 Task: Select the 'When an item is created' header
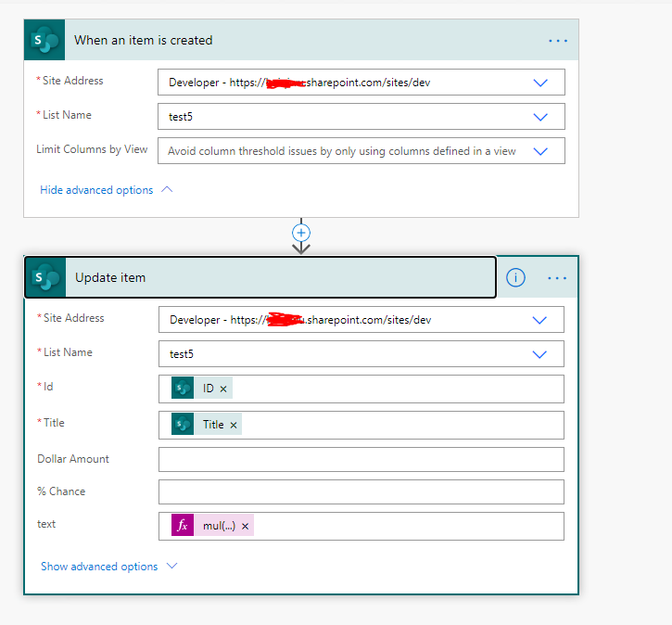[x=301, y=40]
